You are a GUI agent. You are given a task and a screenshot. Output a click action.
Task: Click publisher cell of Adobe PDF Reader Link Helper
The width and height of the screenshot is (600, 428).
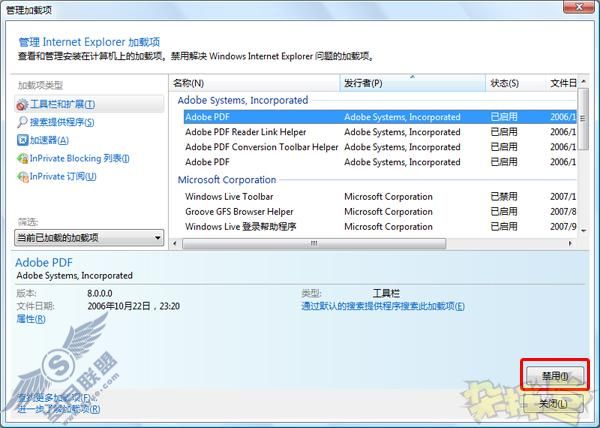(402, 132)
